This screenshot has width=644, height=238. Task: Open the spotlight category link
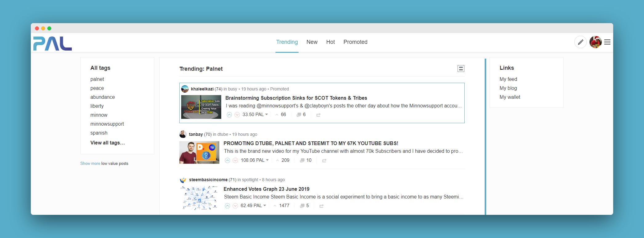tap(250, 180)
